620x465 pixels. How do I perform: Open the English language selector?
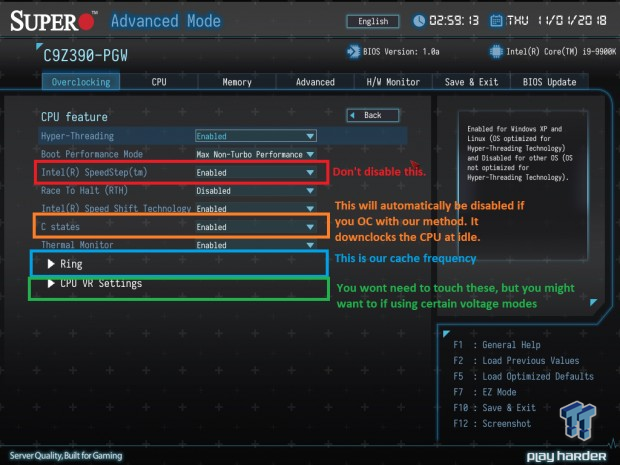pos(373,21)
